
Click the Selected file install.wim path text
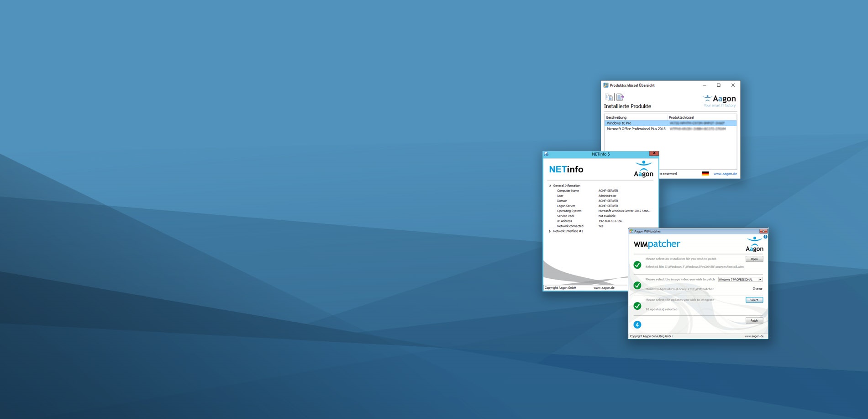(x=694, y=267)
